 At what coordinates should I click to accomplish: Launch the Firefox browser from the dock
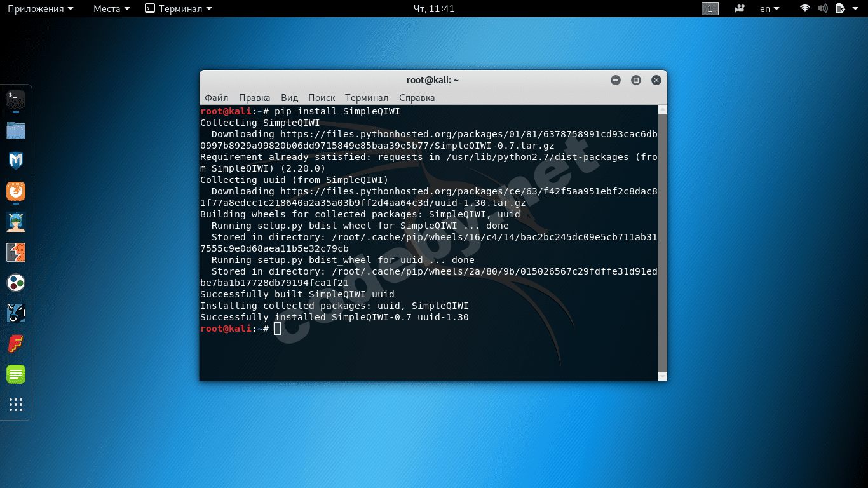[x=16, y=191]
